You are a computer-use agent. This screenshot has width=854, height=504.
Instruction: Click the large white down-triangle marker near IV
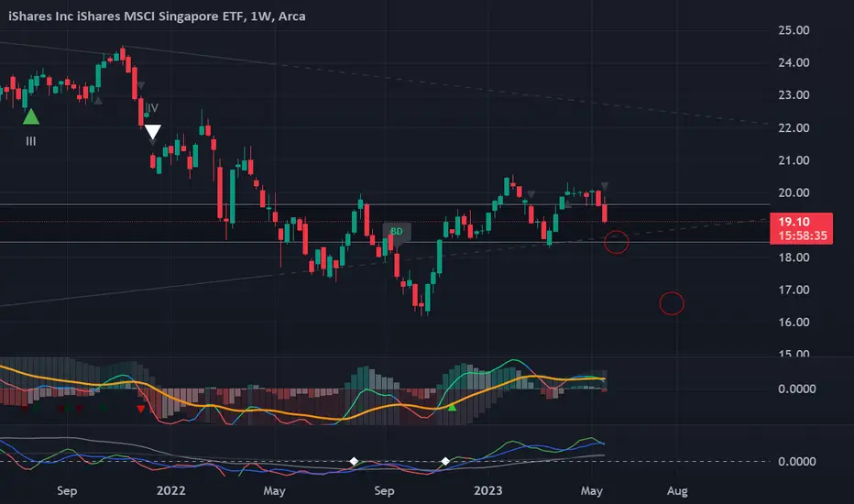pyautogui.click(x=152, y=131)
